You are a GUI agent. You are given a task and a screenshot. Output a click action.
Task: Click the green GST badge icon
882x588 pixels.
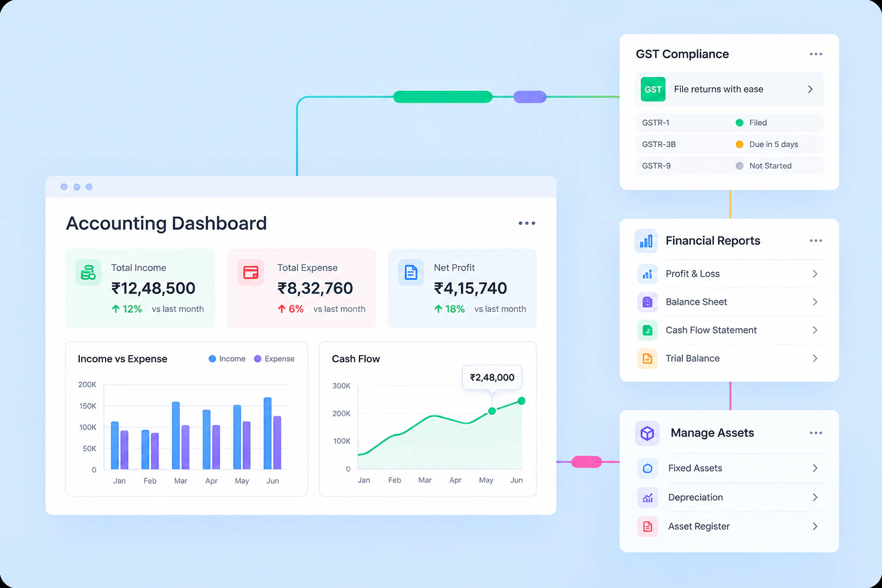[x=653, y=89]
